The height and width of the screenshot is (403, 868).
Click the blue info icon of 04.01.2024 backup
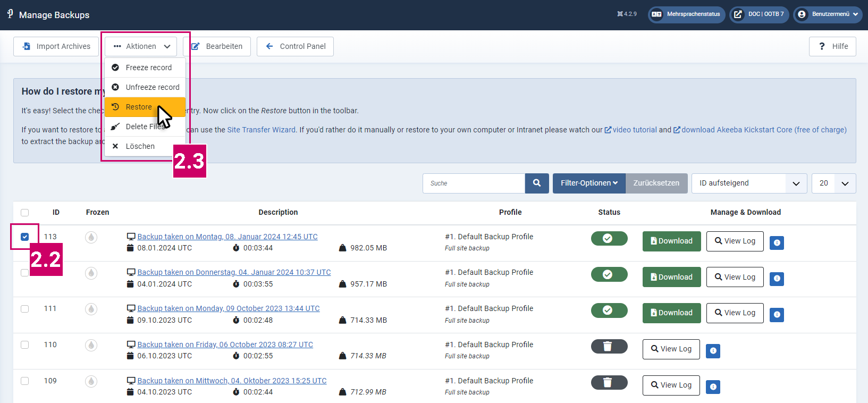777,279
